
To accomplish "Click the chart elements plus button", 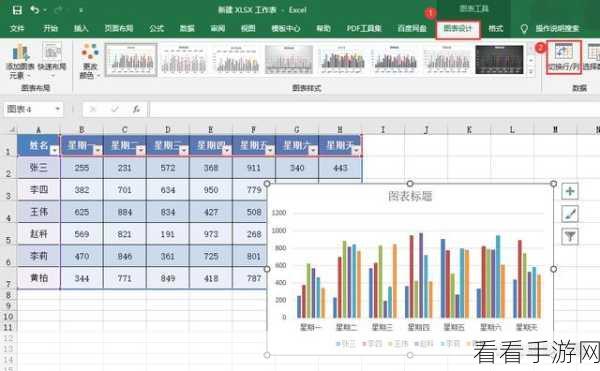I will click(x=570, y=191).
